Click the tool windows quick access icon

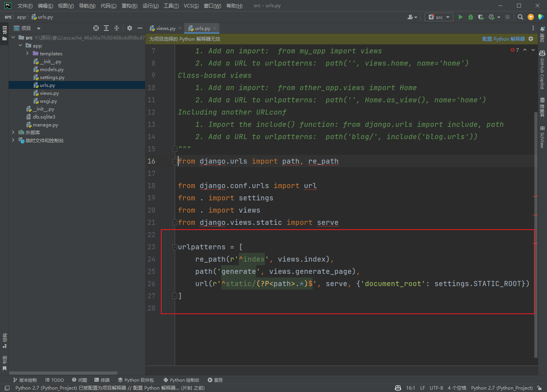(7, 388)
